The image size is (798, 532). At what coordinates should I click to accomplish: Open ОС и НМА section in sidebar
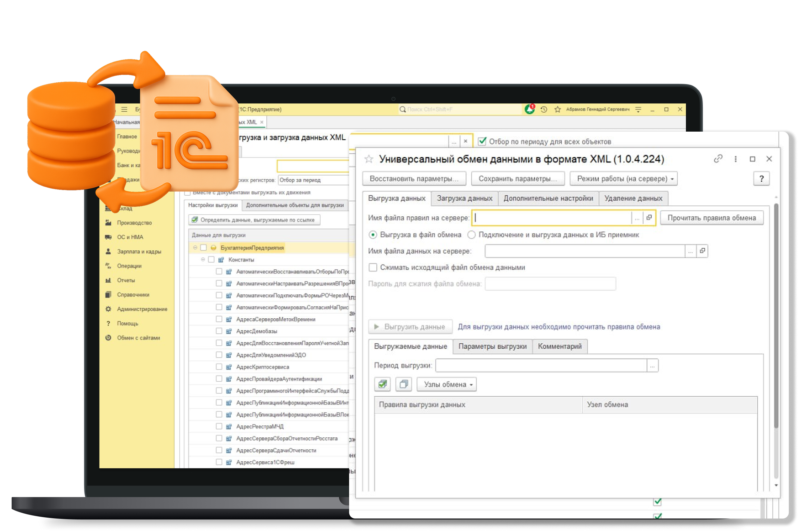click(x=130, y=237)
